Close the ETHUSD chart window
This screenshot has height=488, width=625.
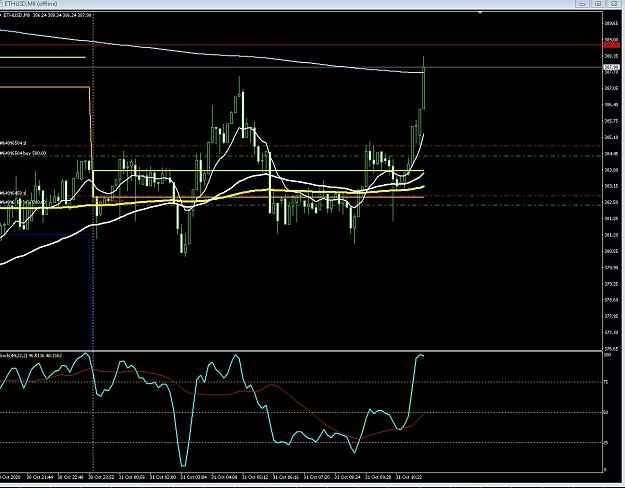(x=613, y=4)
